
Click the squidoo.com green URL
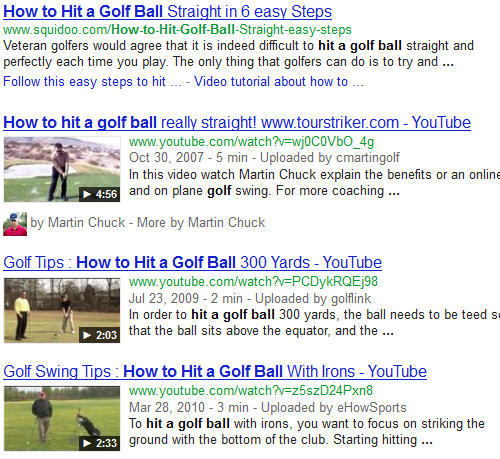[x=177, y=30]
